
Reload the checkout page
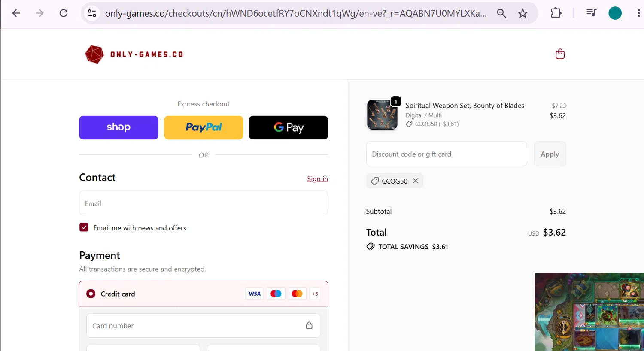point(64,13)
